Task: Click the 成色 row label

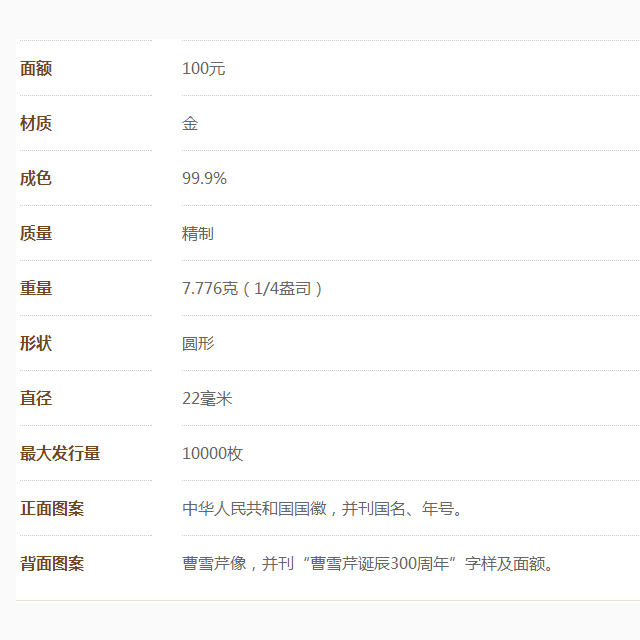Action: tap(36, 179)
